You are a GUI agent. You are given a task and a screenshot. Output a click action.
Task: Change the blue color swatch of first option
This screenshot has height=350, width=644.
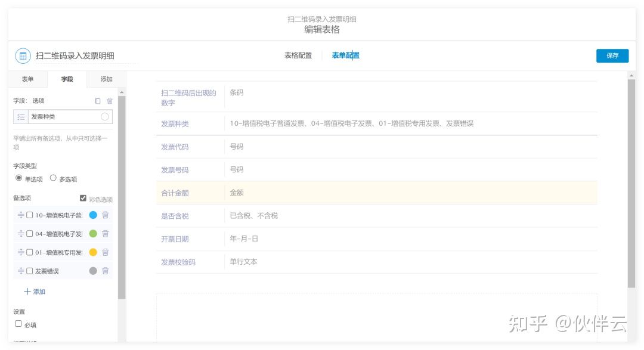coord(93,215)
